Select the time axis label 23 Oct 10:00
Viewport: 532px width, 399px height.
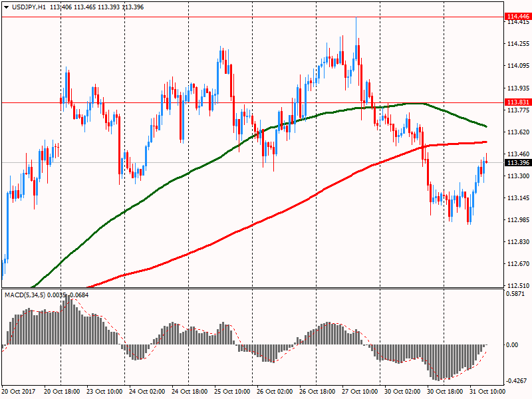coord(104,391)
